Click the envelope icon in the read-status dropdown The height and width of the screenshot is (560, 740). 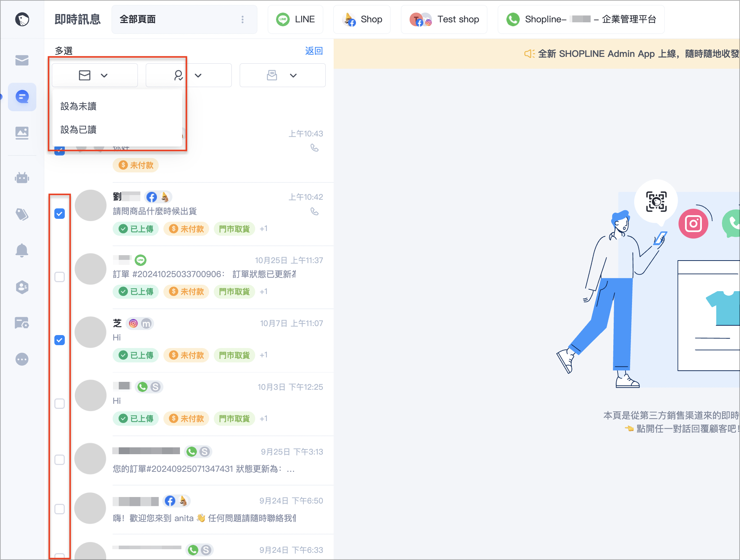85,75
